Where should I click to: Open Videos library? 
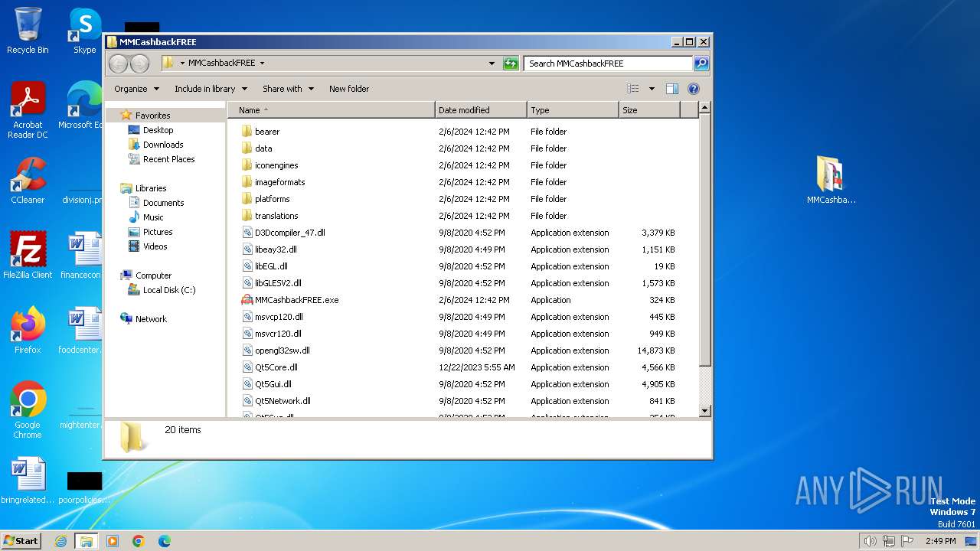coord(155,246)
